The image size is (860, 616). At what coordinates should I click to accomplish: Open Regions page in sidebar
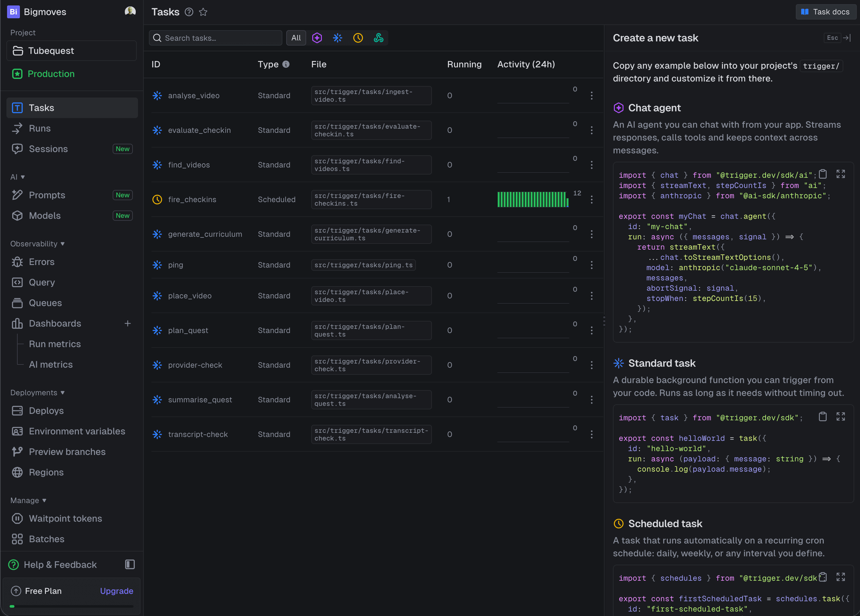[72, 472]
